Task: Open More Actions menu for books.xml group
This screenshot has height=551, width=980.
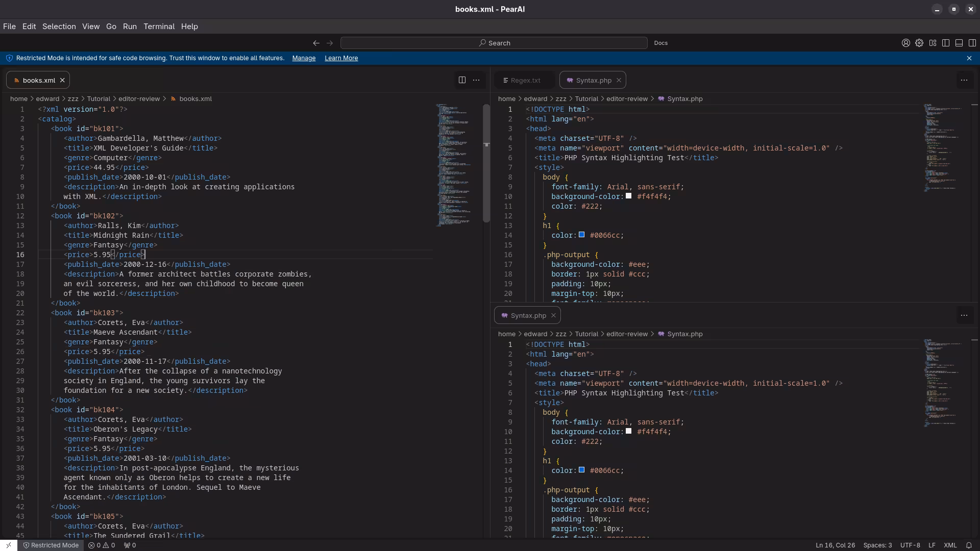Action: coord(476,80)
